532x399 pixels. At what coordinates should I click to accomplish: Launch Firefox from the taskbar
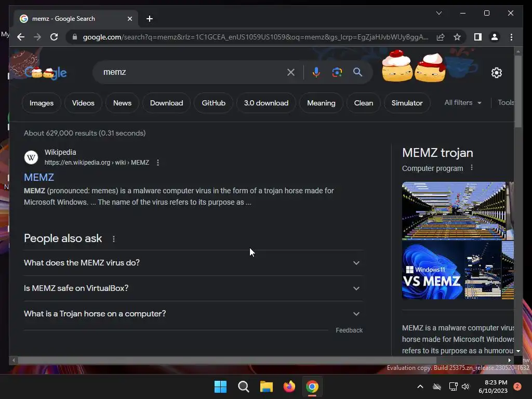(x=289, y=387)
